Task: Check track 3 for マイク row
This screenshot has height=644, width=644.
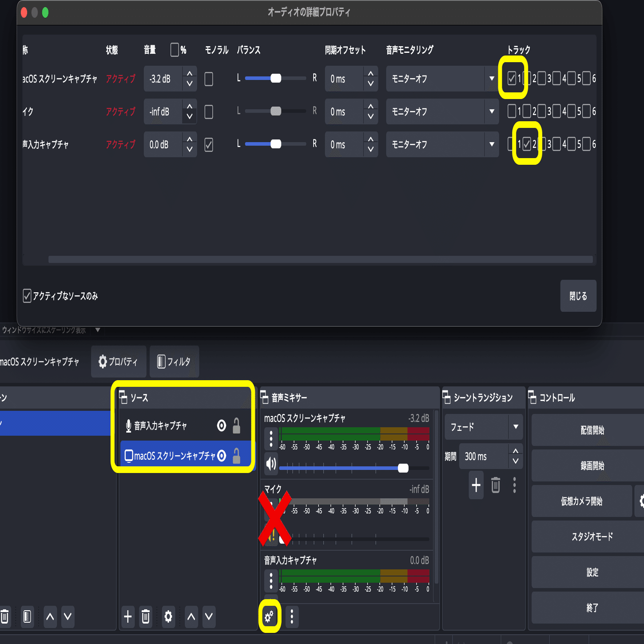Action: (542, 111)
